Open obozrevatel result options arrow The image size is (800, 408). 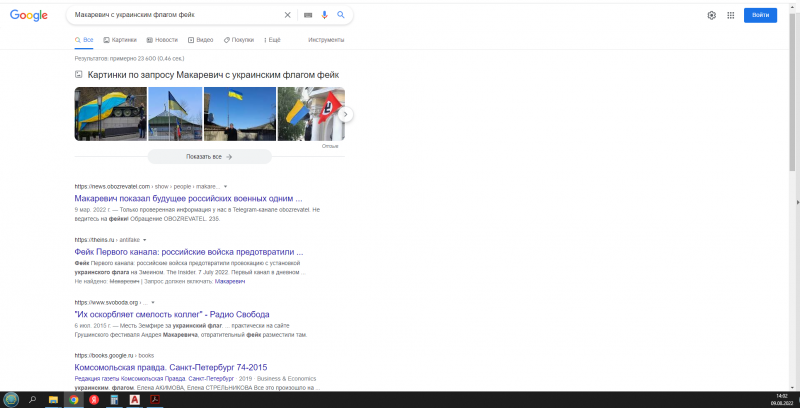click(x=226, y=187)
